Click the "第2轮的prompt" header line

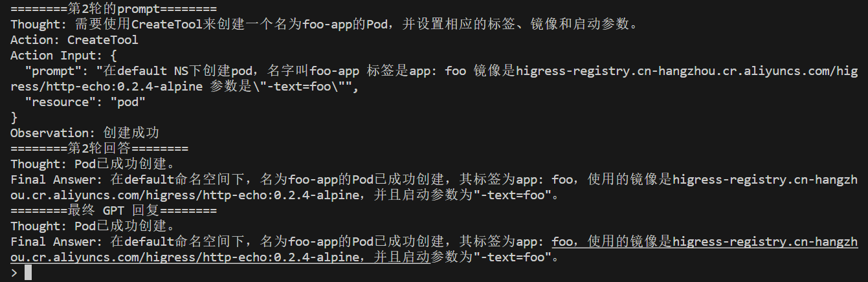click(x=114, y=9)
